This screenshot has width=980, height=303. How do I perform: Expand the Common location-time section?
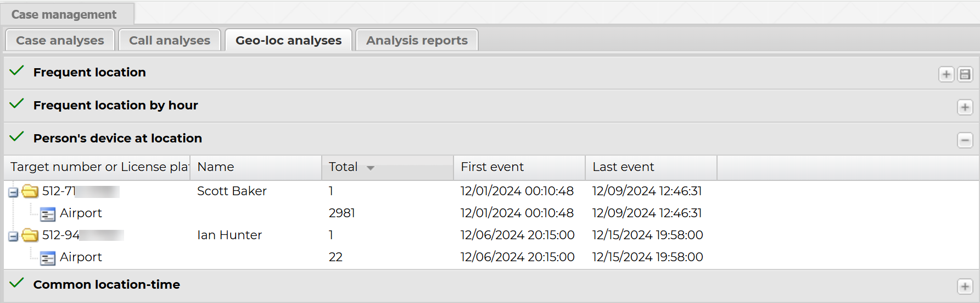[x=965, y=287]
